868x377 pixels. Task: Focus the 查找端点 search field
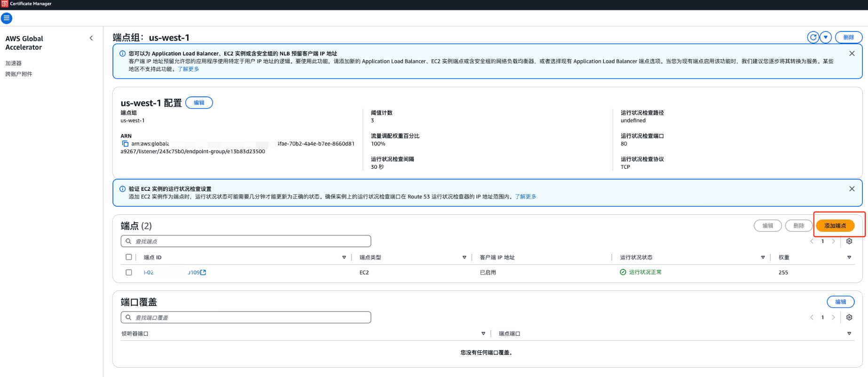click(246, 241)
